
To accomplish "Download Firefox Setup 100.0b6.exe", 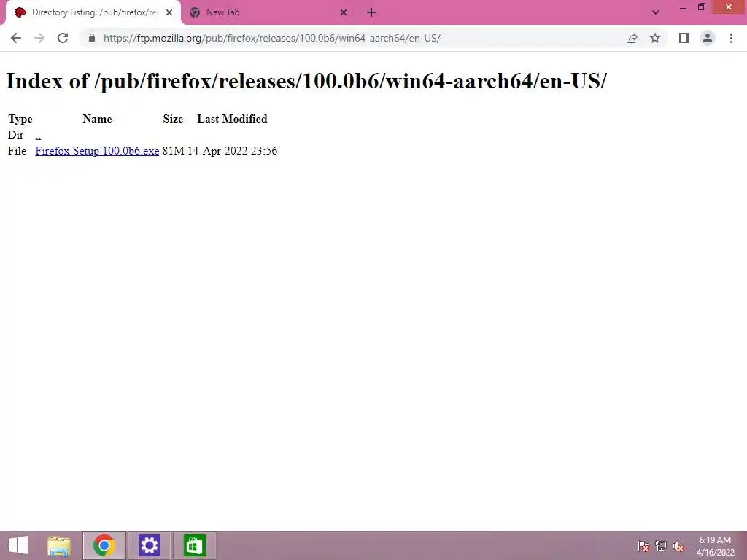I will (x=97, y=151).
